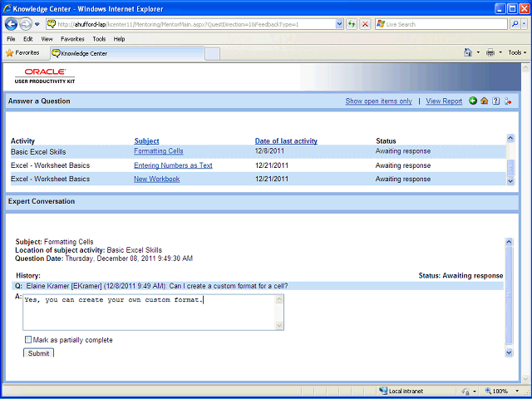Sort by the Subject column header
This screenshot has height=399, width=532.
(x=146, y=141)
